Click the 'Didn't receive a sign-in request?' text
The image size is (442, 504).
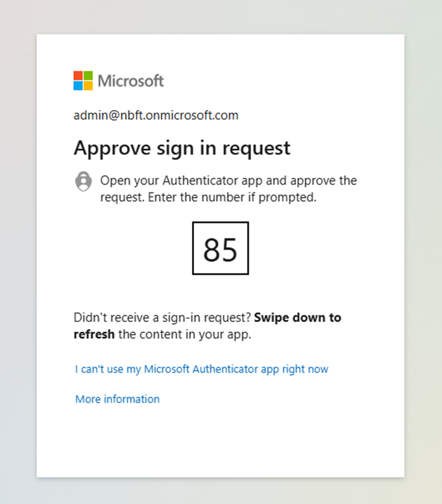162,318
